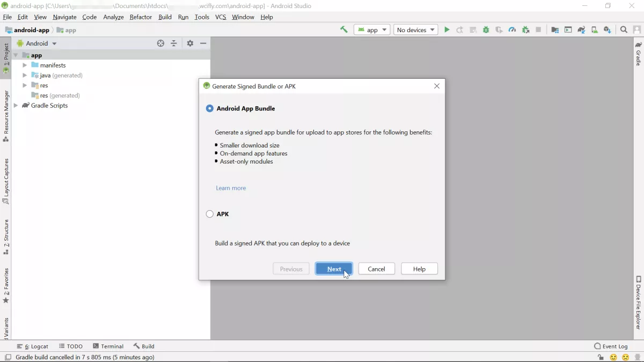Open the Layout Captures side tab

6,181
